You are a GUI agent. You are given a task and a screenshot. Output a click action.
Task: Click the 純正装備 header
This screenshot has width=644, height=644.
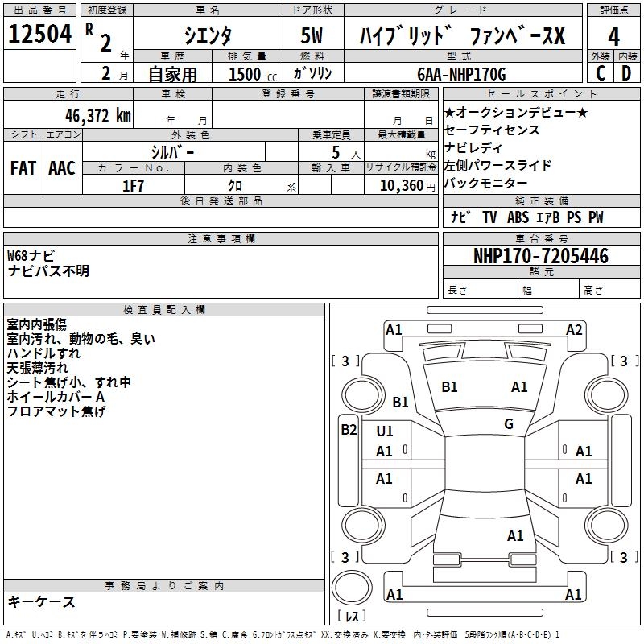tap(541, 200)
